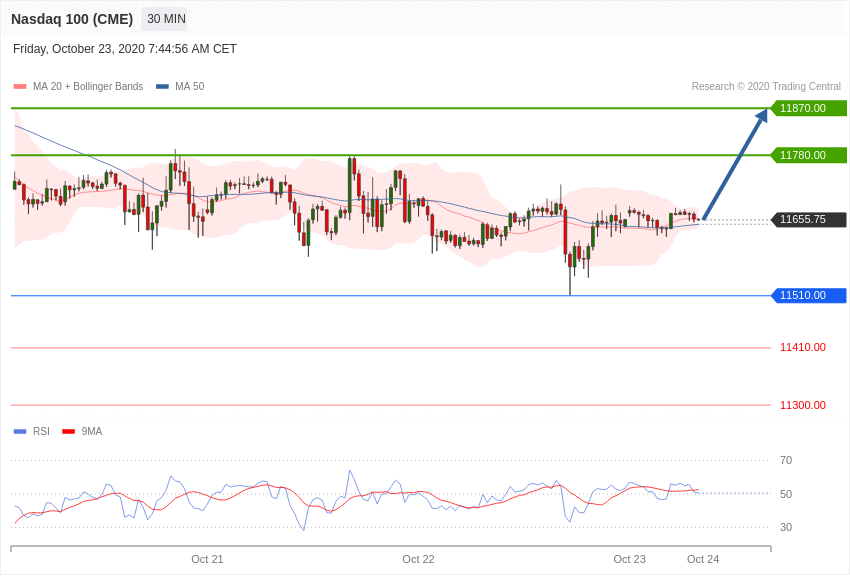Click the RSI 30 axis label
Screen dimensions: 850x576
pos(786,527)
